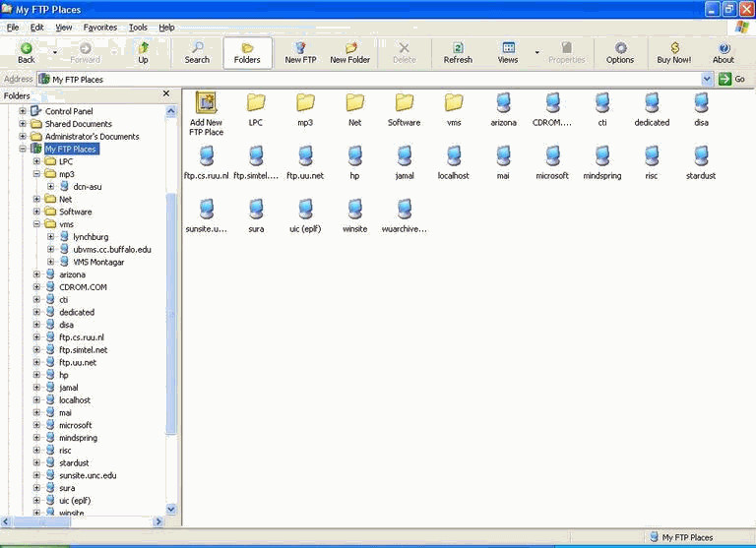Image resolution: width=756 pixels, height=548 pixels.
Task: Open the Views toolbar button
Action: pos(508,53)
